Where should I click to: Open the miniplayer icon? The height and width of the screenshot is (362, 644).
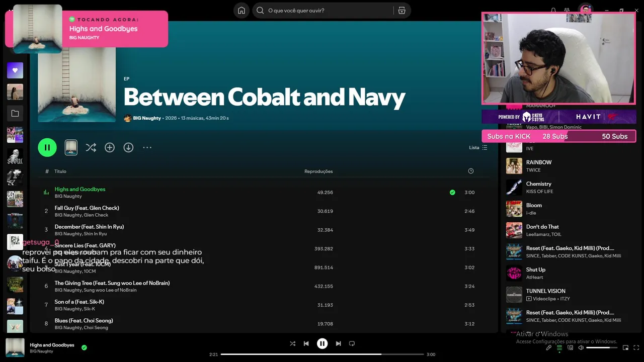point(626,347)
